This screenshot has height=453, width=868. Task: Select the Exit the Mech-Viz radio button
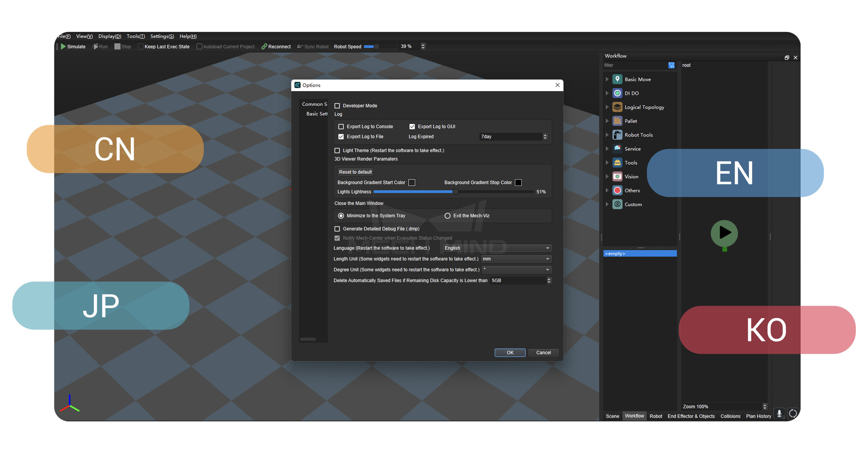coord(448,216)
